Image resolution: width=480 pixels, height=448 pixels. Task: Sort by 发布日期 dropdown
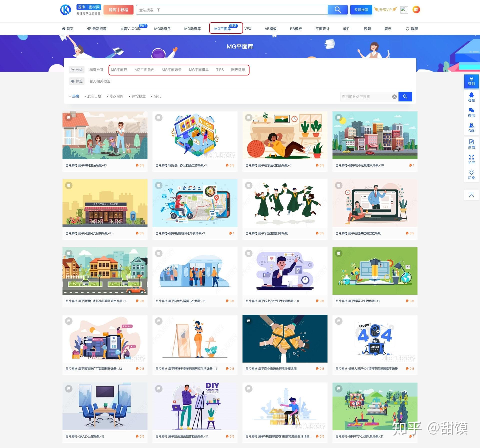(x=92, y=96)
